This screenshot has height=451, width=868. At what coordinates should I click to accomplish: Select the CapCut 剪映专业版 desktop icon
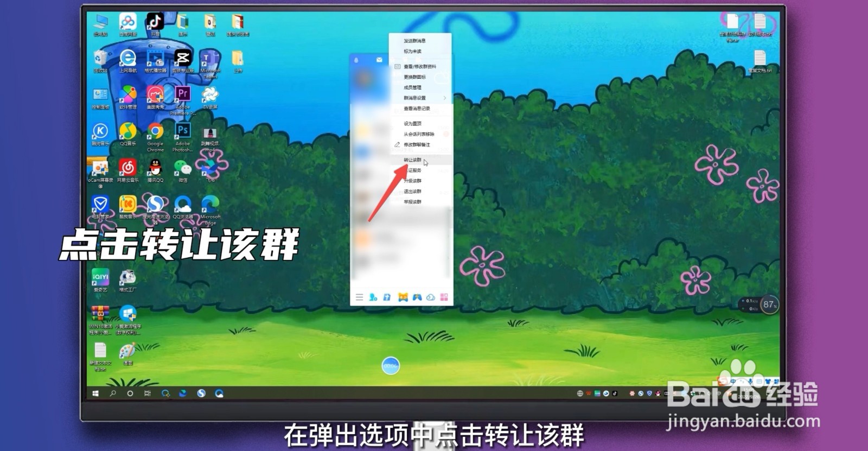click(183, 61)
